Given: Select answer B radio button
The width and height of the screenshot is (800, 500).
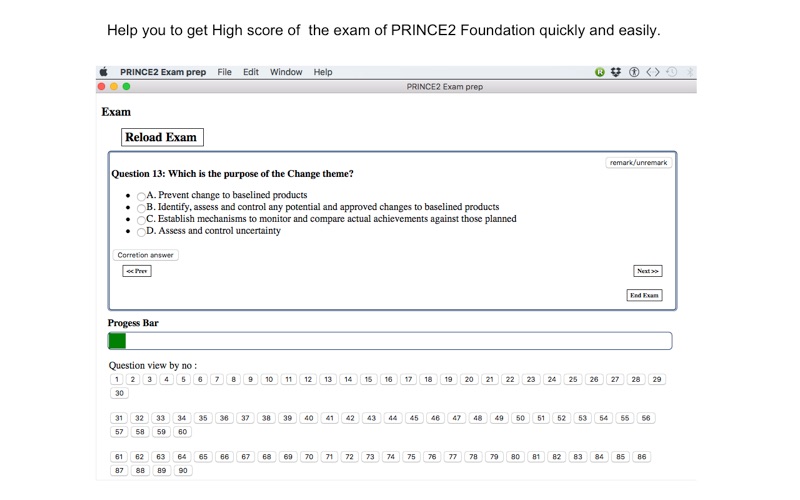Looking at the screenshot, I should (141, 208).
